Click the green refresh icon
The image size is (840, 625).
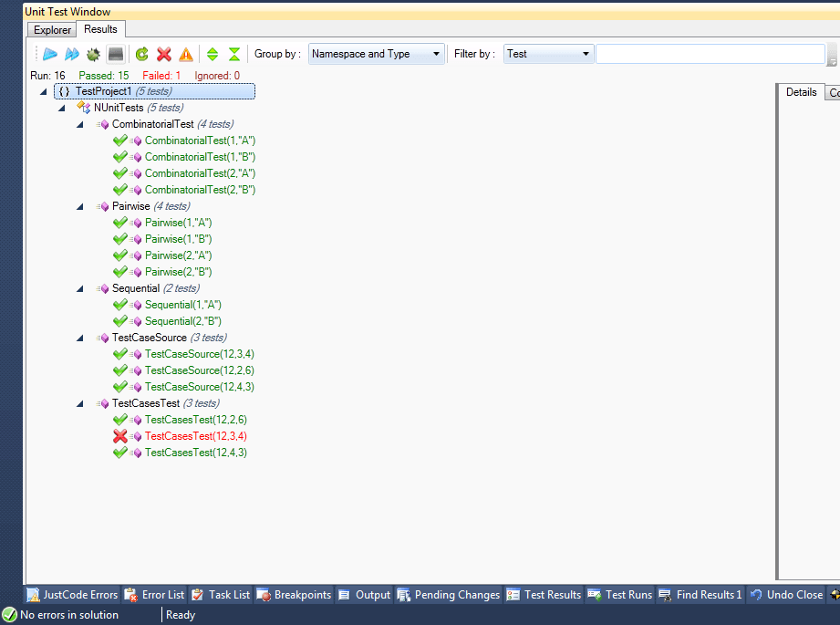click(142, 54)
